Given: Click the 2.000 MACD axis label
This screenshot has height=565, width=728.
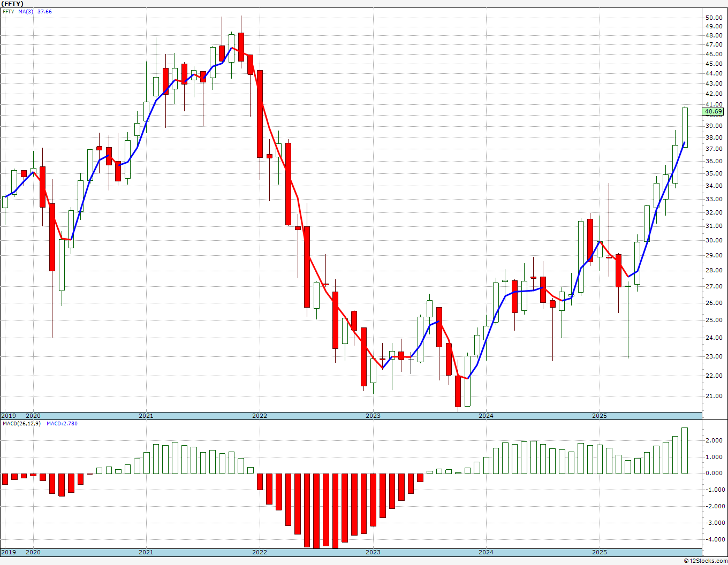Looking at the screenshot, I should point(715,440).
